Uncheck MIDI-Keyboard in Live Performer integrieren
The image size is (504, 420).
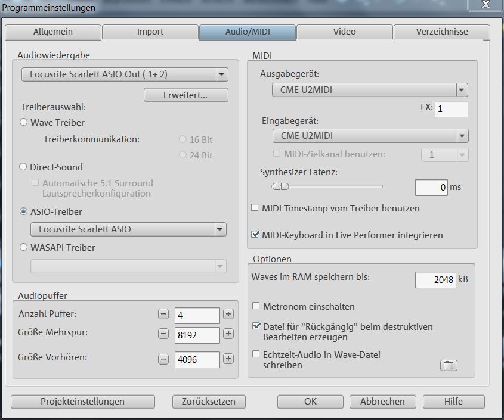pyautogui.click(x=255, y=235)
